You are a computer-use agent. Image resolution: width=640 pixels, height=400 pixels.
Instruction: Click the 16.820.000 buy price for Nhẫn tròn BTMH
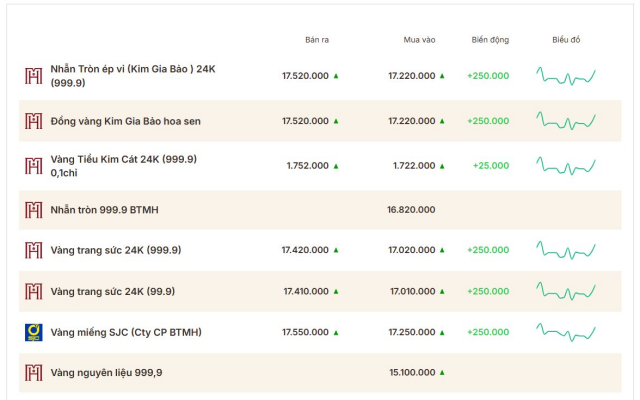pos(411,210)
